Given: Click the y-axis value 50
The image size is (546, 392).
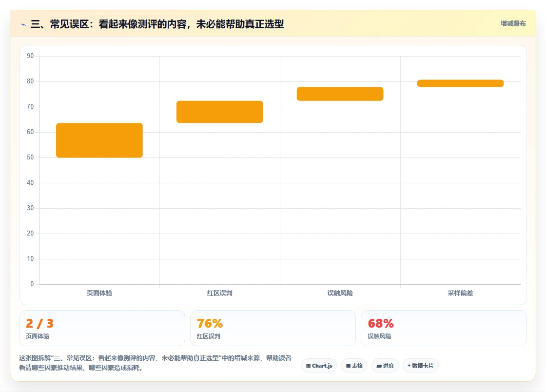Looking at the screenshot, I should 30,157.
